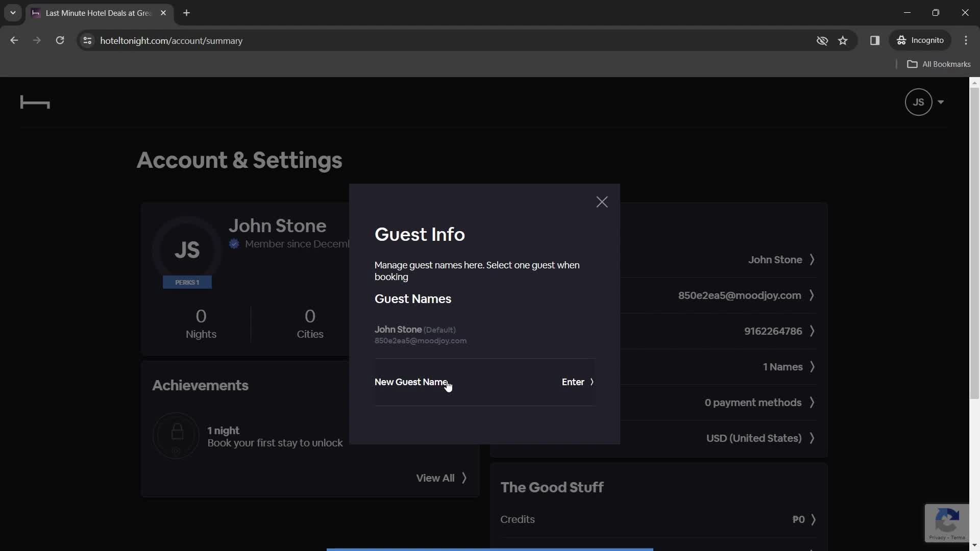Click PERKS 1 badge
Screen dimensions: 980x551
coord(187,282)
